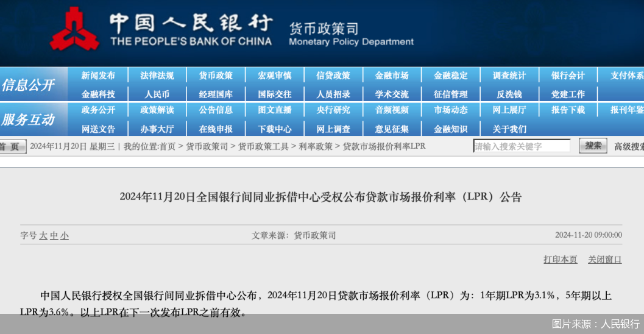Open 新闻发布 menu item
Screen dimensions: 644x334
pyautogui.click(x=98, y=76)
